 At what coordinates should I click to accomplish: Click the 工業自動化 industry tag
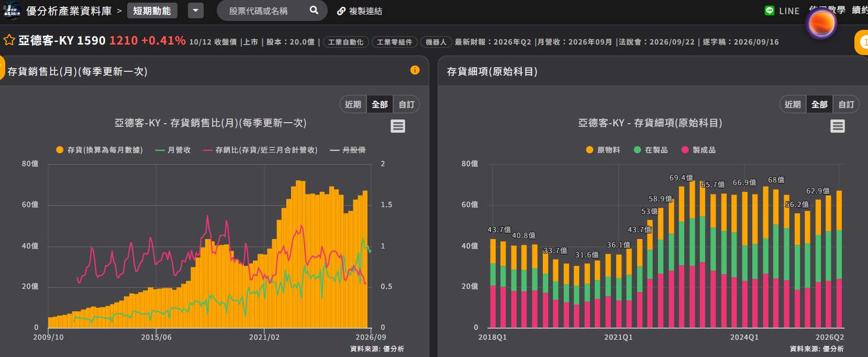pos(346,42)
